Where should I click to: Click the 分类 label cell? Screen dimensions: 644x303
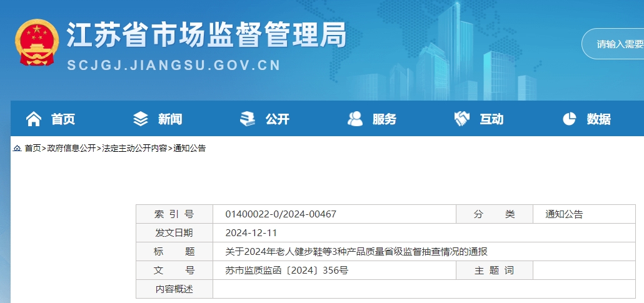pos(495,214)
